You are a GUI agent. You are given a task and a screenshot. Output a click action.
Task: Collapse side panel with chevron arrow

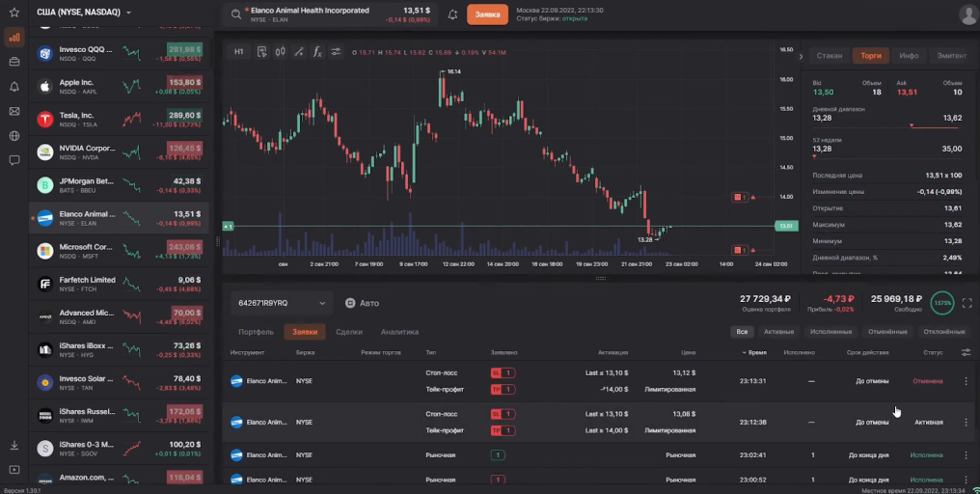pyautogui.click(x=801, y=56)
